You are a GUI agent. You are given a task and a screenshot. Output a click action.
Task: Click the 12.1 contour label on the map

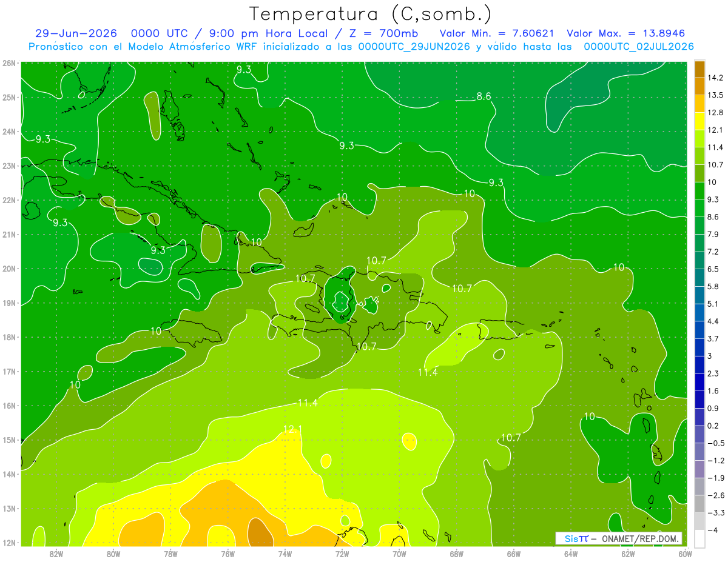point(293,429)
